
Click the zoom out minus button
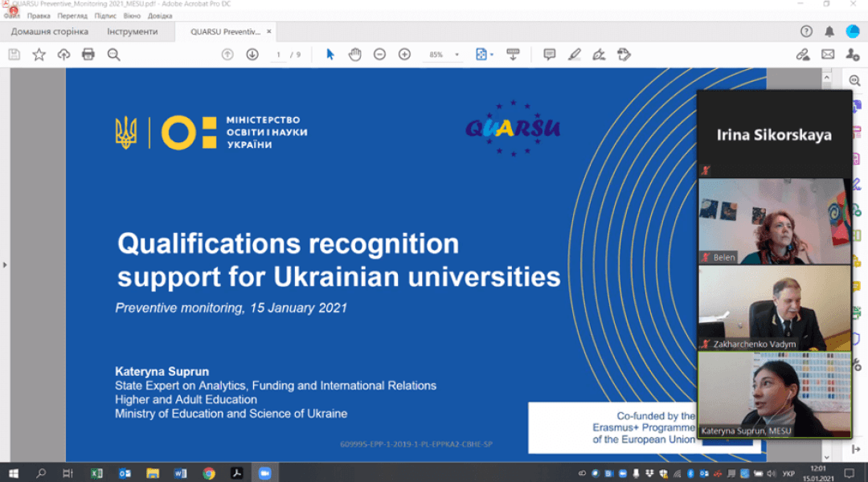(x=379, y=55)
